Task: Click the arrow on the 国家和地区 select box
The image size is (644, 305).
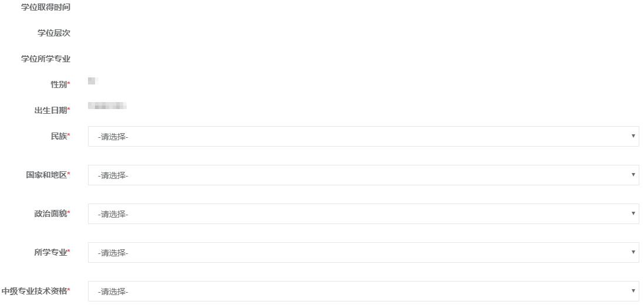Action: [633, 175]
